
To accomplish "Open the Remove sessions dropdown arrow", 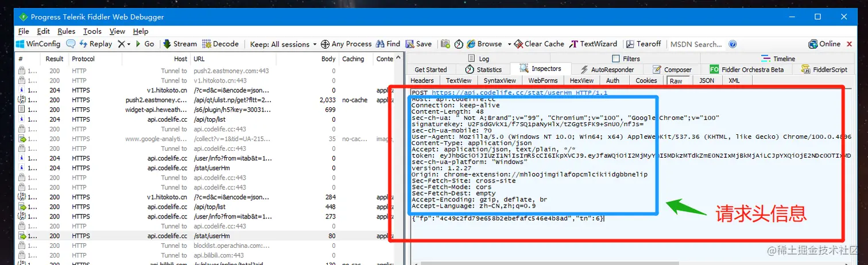I will click(x=129, y=44).
